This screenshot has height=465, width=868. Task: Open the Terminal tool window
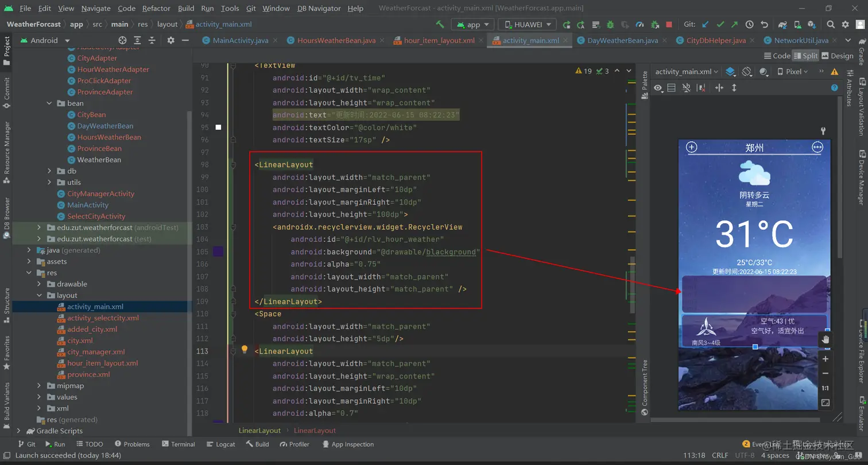[x=178, y=444]
